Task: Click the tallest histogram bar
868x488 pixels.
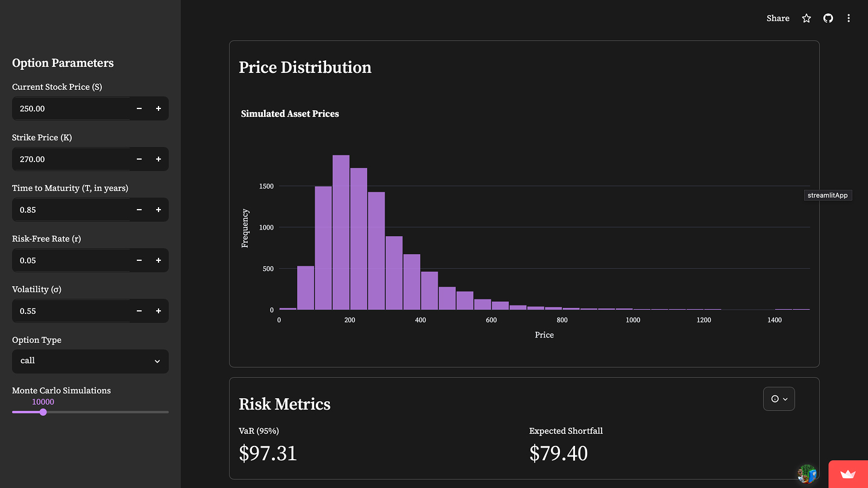Action: tap(341, 233)
